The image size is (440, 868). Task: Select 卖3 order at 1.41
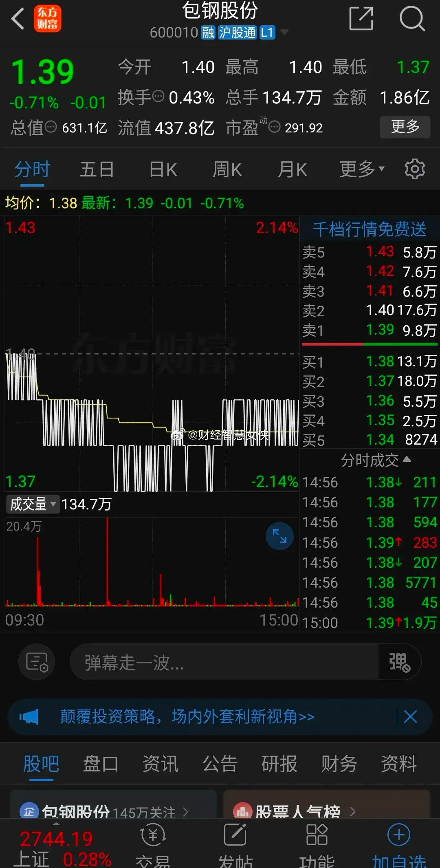pyautogui.click(x=370, y=291)
